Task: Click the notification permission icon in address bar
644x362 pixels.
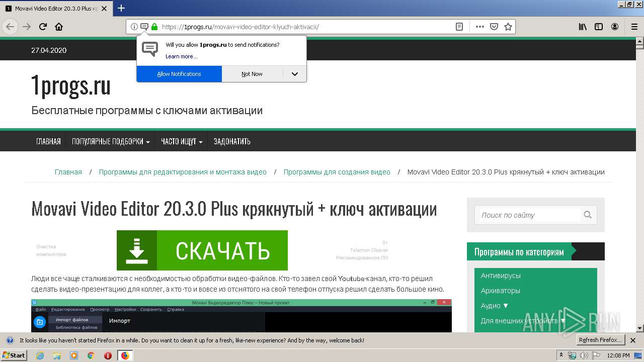Action: pyautogui.click(x=144, y=27)
